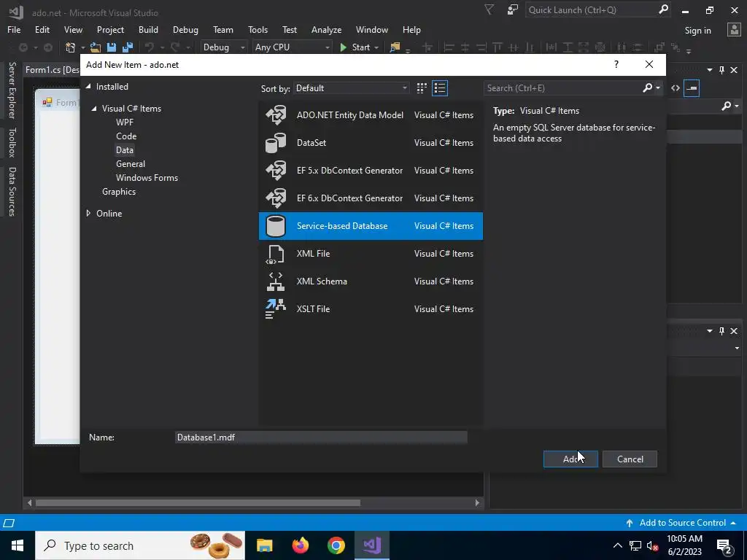Open Firefox from the taskbar
Screen dimensions: 747x560
[300, 545]
